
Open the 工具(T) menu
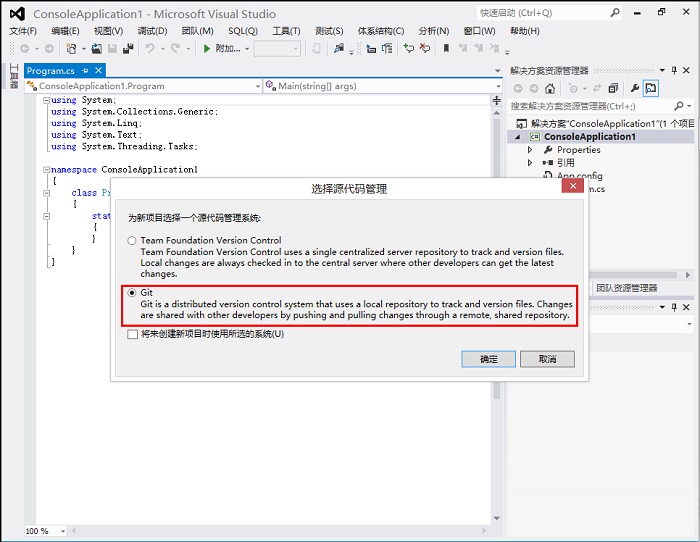coord(287,31)
